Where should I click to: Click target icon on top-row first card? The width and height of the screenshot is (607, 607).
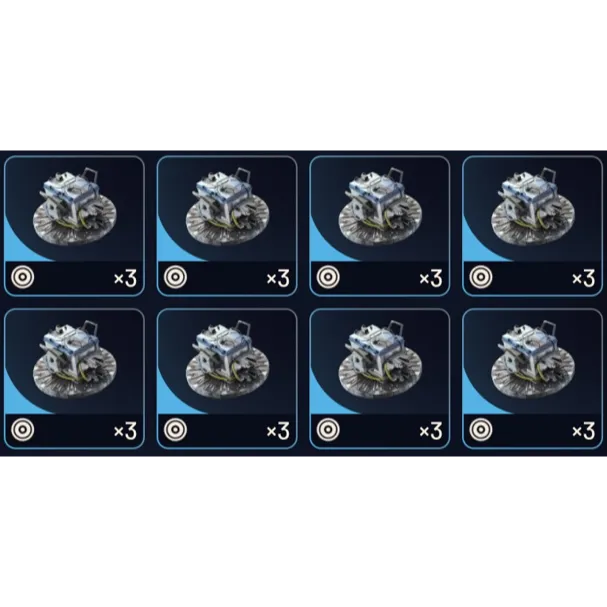point(22,277)
